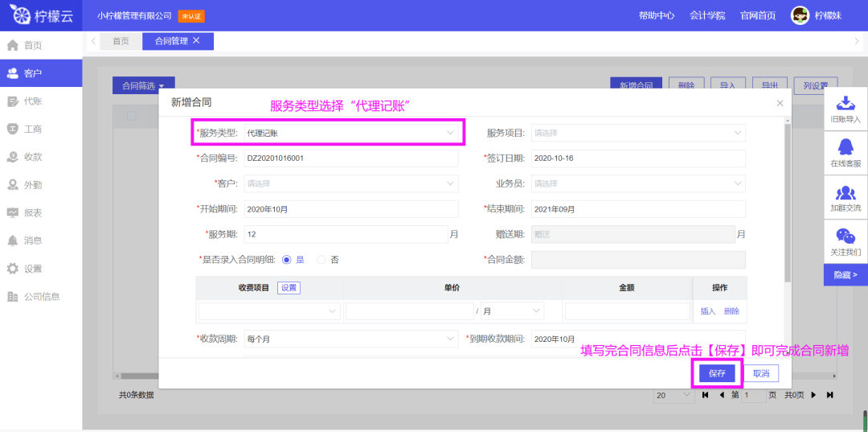Click the 旧账导入 download icon
This screenshot has height=432, width=868.
tap(845, 104)
